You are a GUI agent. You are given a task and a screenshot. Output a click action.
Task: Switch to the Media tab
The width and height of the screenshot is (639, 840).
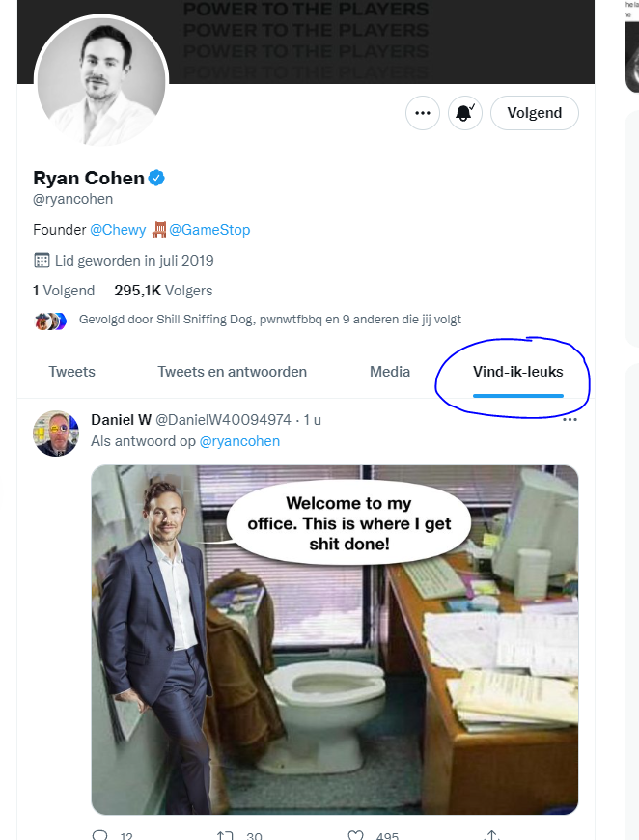pos(390,371)
